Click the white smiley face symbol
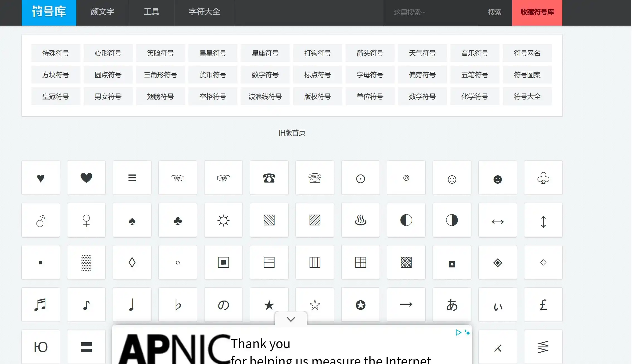 tap(452, 178)
